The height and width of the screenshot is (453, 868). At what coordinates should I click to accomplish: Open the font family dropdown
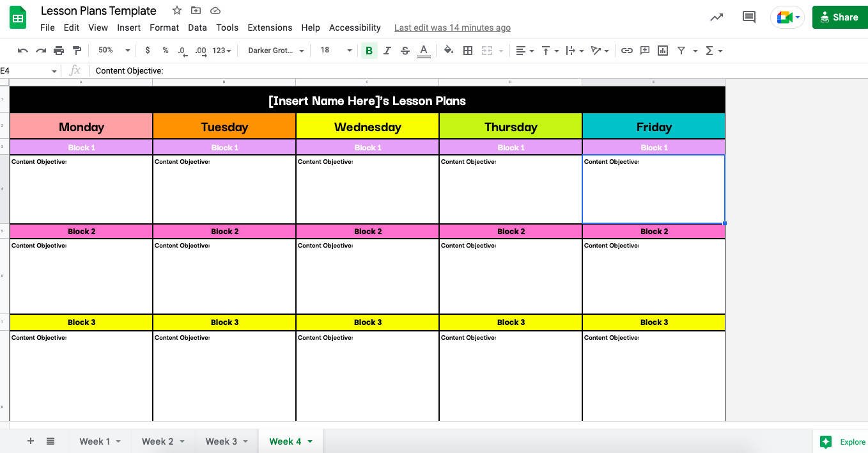(275, 51)
